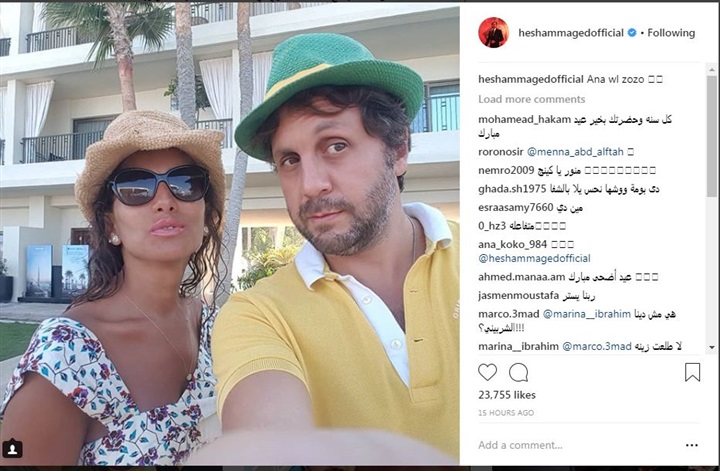Show tagged people icon on photo

pos(12,449)
